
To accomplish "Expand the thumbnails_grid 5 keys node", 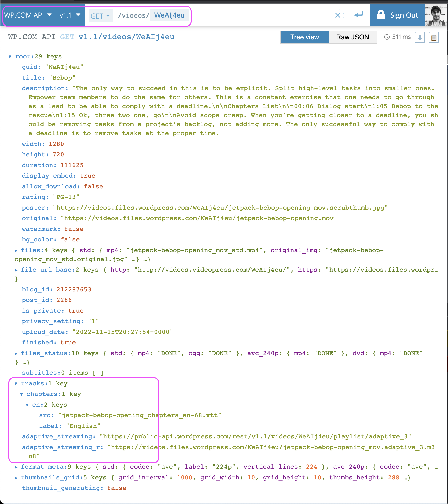I will [x=16, y=478].
